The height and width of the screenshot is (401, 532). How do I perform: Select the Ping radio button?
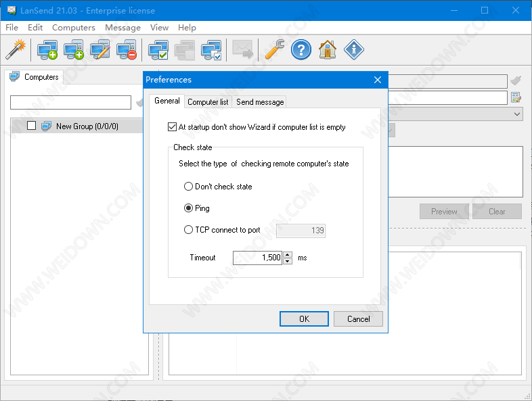click(x=188, y=208)
